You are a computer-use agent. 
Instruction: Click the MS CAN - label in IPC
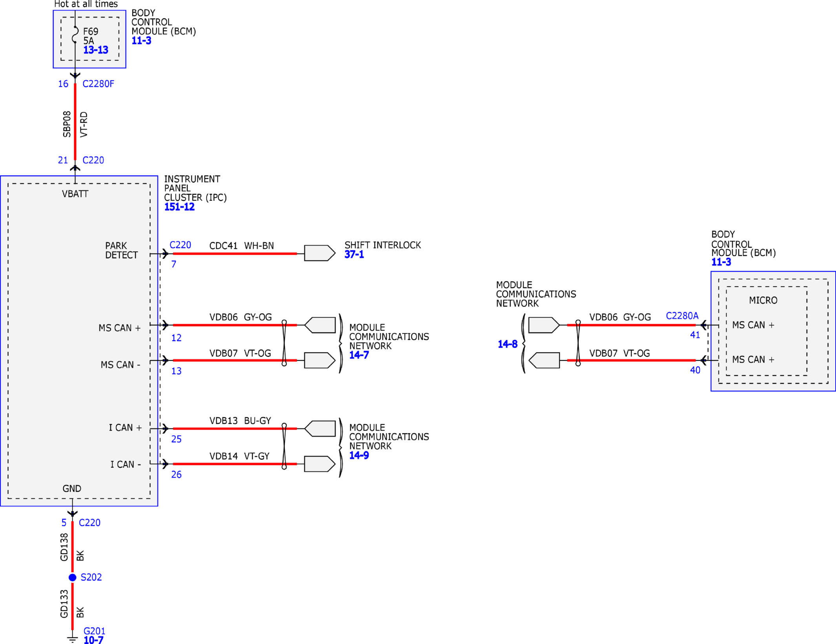(x=120, y=365)
